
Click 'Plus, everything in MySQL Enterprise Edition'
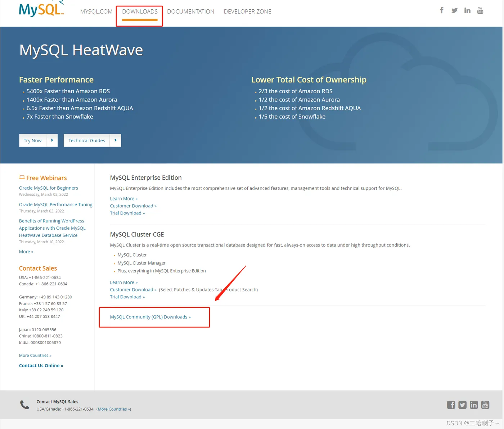(162, 271)
